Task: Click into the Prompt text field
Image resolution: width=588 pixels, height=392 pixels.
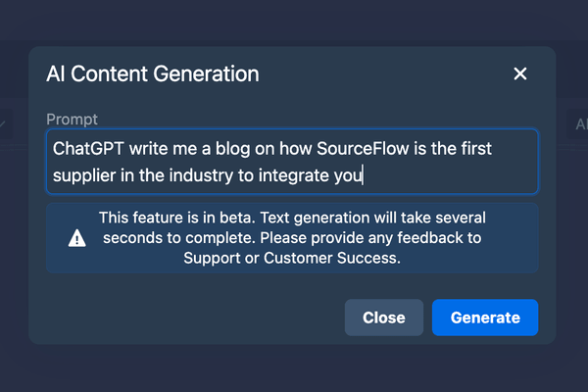Action: (x=292, y=162)
